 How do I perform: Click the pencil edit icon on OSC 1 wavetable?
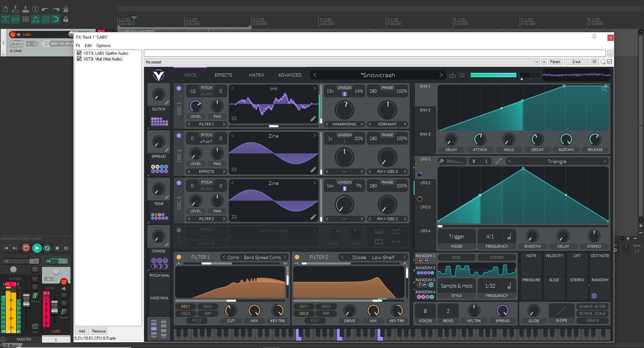tap(313, 118)
